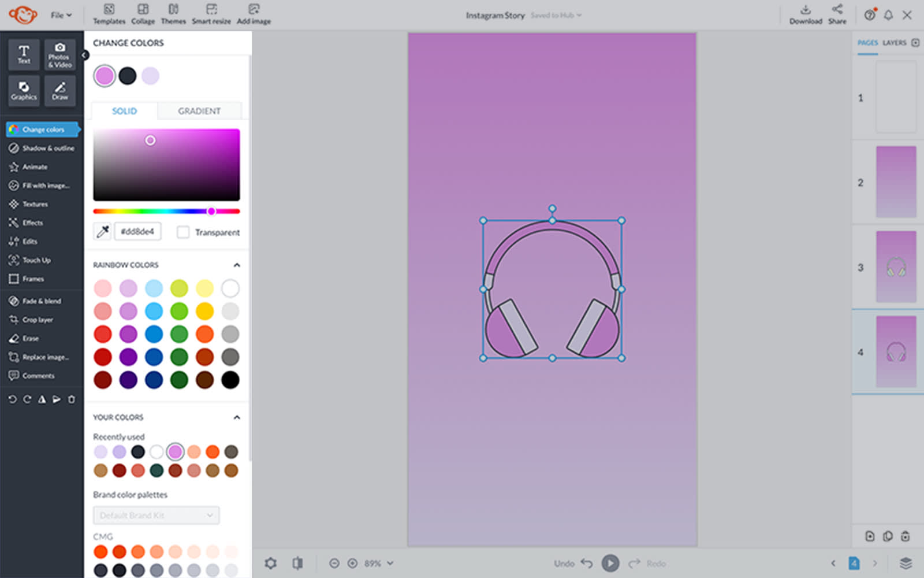This screenshot has height=578, width=924.
Task: Click the notifications bell icon
Action: (x=888, y=15)
